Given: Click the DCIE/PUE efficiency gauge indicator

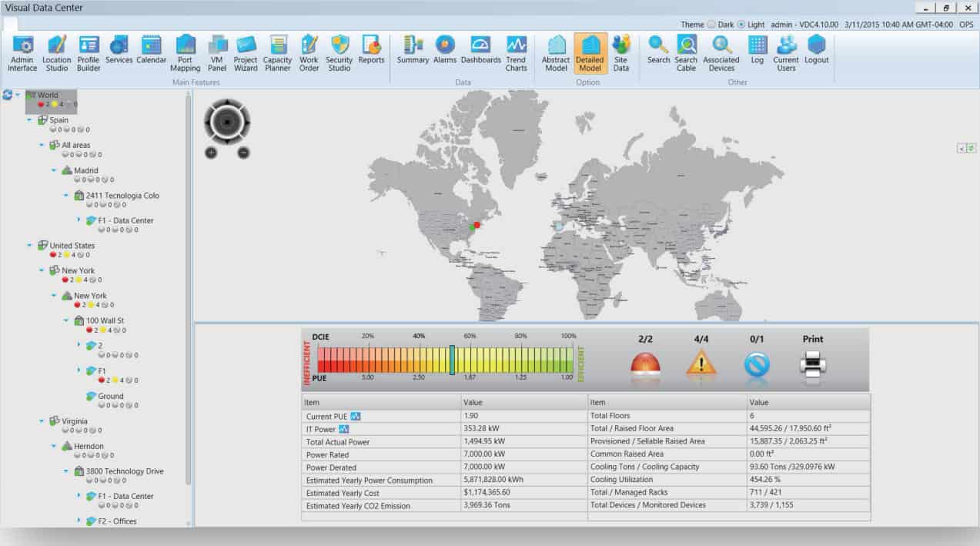Looking at the screenshot, I should (x=452, y=360).
